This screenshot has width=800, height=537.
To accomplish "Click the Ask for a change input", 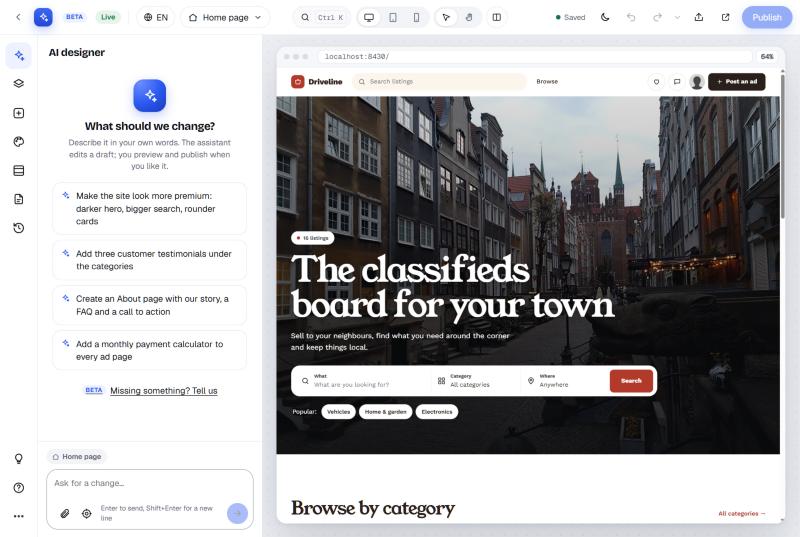I will pyautogui.click(x=150, y=483).
